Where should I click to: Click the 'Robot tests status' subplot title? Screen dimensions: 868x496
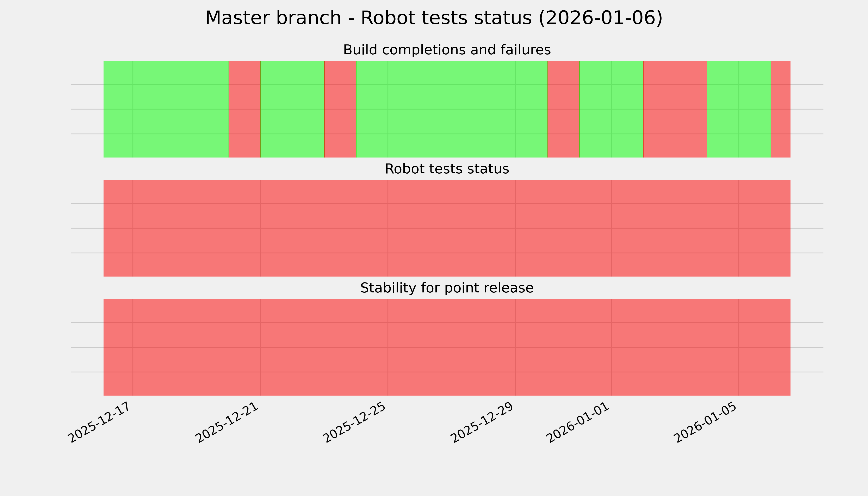point(447,169)
